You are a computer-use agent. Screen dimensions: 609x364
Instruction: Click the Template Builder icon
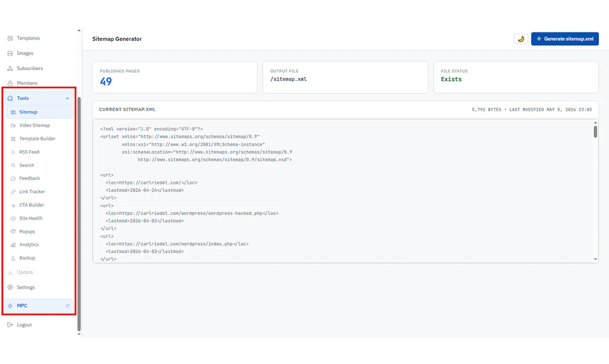pyautogui.click(x=13, y=139)
